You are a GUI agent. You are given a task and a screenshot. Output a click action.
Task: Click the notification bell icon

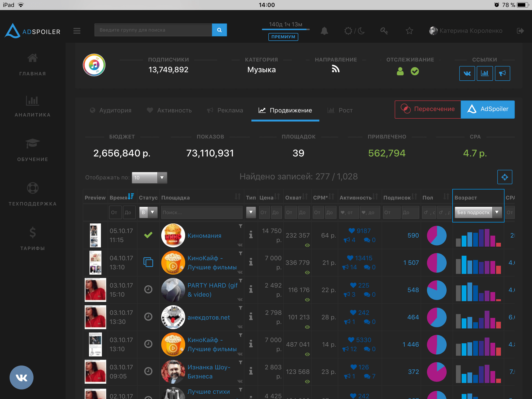pos(324,31)
